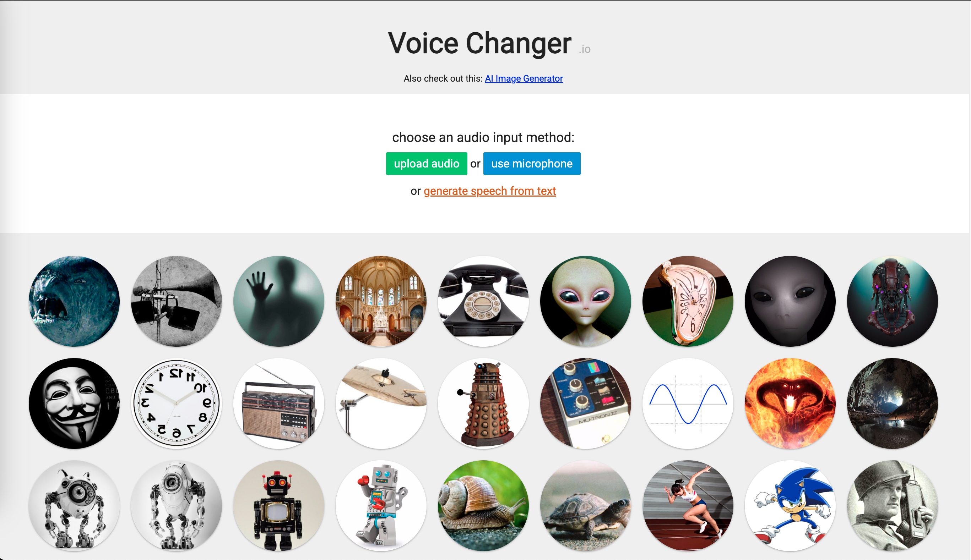Select the Dalek voice effect

coord(483,403)
